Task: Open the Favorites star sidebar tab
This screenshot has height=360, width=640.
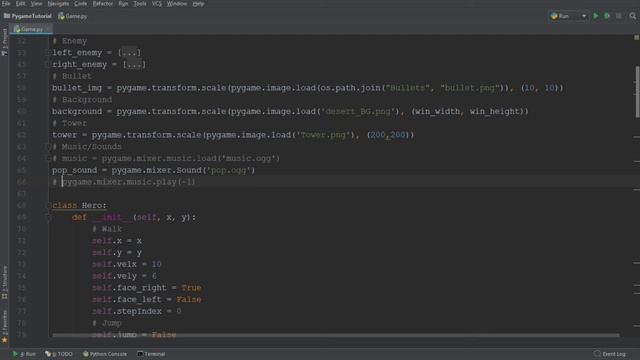Action: [4, 327]
